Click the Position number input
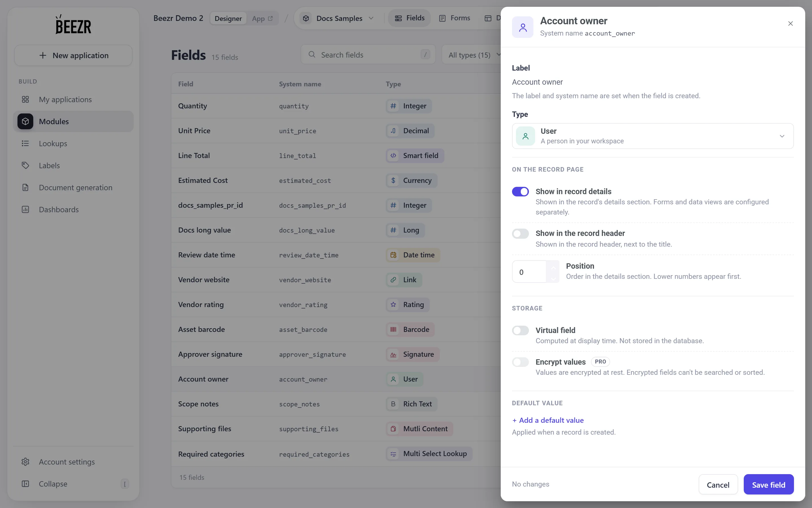 pos(529,272)
